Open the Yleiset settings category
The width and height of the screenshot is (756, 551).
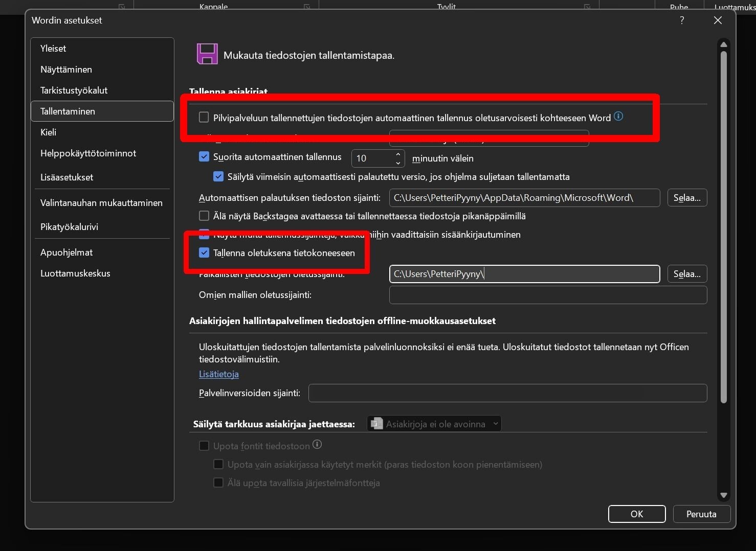point(53,49)
